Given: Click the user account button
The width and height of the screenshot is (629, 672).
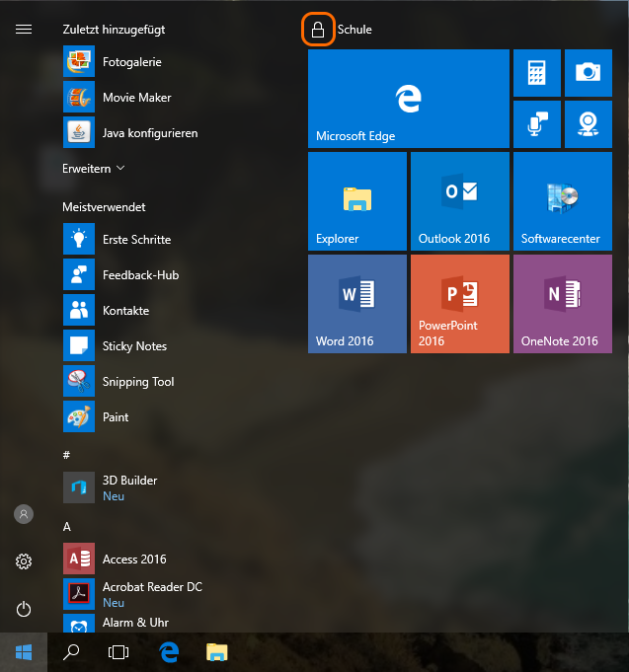Looking at the screenshot, I should click(x=24, y=514).
